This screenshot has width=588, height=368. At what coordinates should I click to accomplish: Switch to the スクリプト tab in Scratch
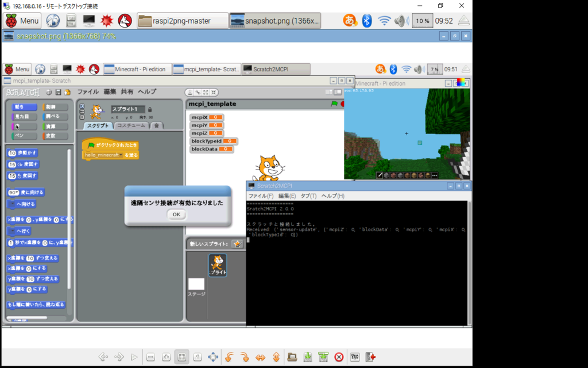[x=98, y=125]
